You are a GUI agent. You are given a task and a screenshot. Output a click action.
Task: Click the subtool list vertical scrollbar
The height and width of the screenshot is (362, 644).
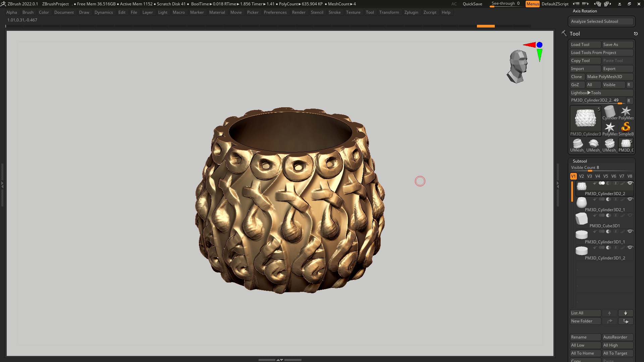point(572,192)
